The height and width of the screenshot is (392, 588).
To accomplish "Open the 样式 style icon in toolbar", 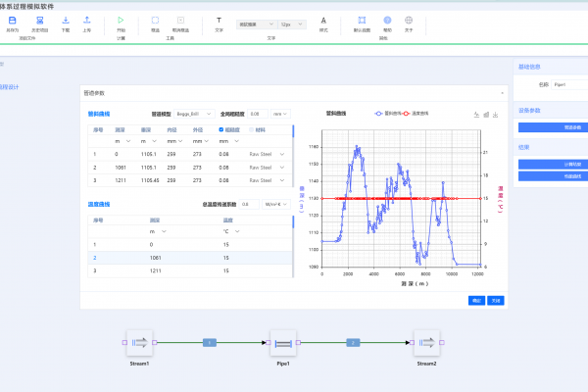I will [x=323, y=21].
